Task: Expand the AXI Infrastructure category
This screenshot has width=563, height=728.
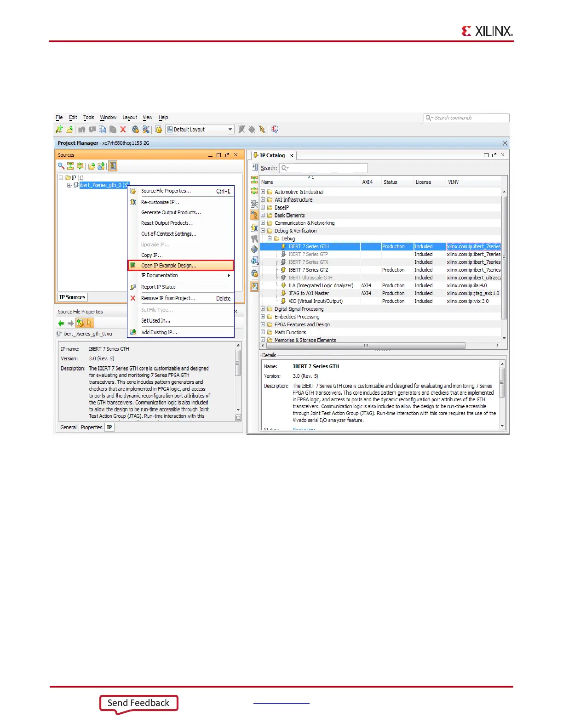Action: [x=263, y=200]
